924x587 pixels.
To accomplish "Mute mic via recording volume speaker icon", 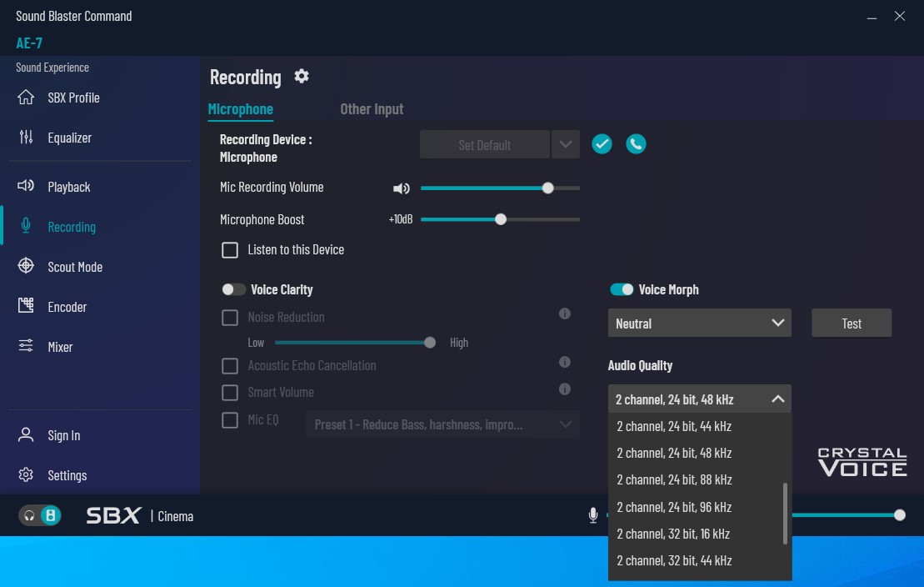I will (402, 188).
